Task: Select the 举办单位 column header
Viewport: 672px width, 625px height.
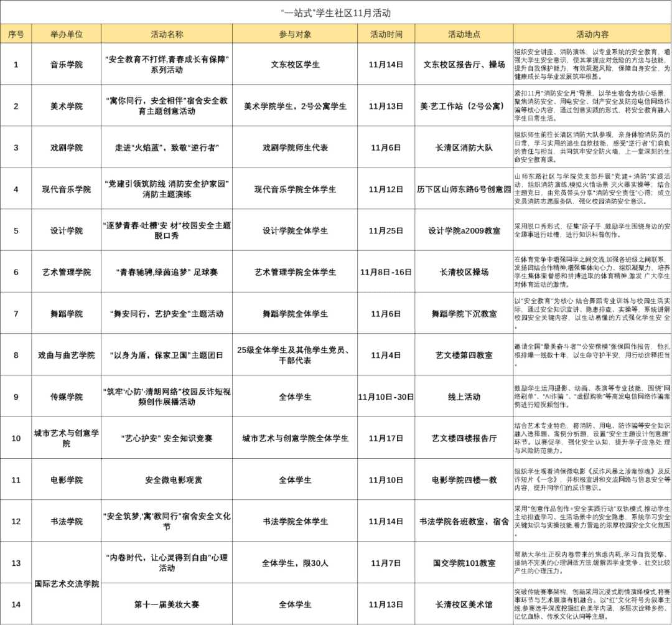Action: [x=66, y=34]
